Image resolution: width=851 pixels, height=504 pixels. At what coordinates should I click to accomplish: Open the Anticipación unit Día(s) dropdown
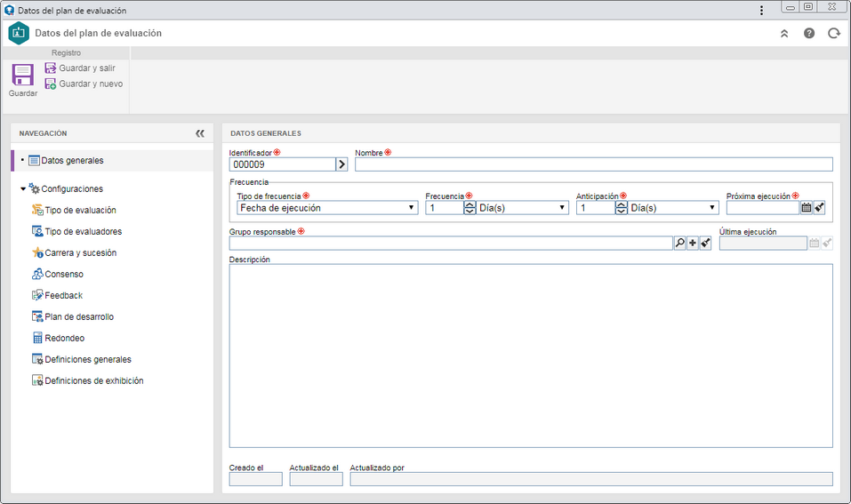673,208
